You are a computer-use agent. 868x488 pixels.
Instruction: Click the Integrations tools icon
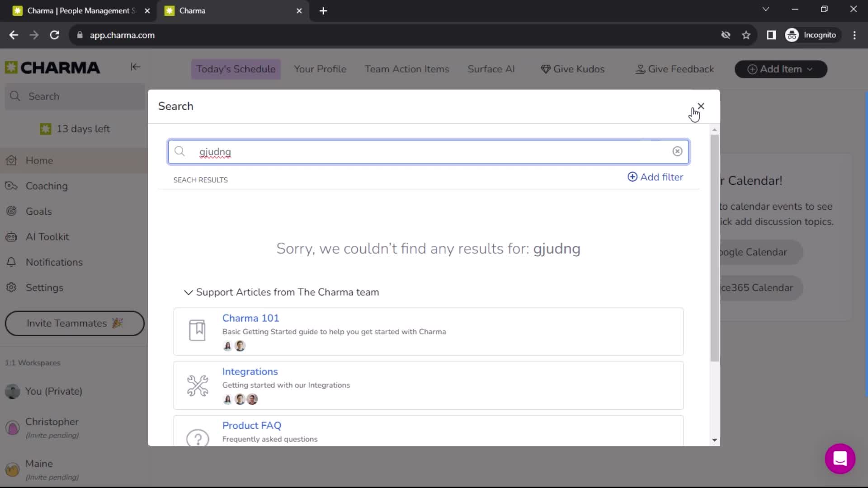click(x=198, y=385)
